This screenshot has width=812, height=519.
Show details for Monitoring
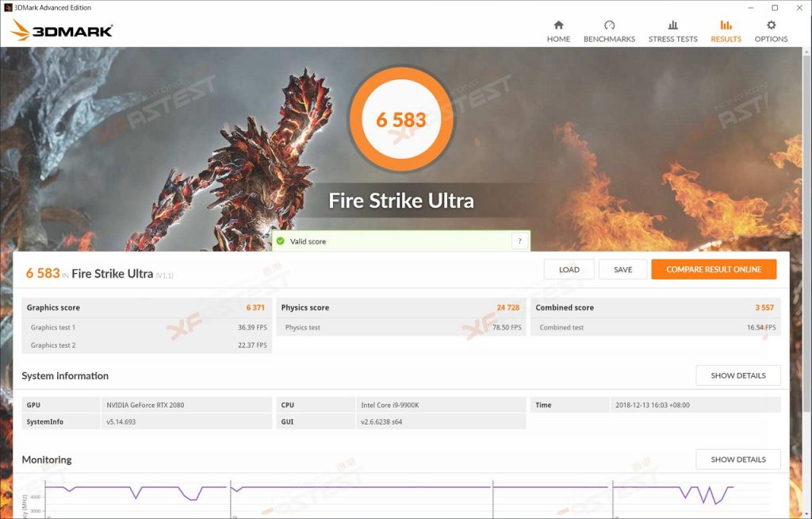point(738,459)
